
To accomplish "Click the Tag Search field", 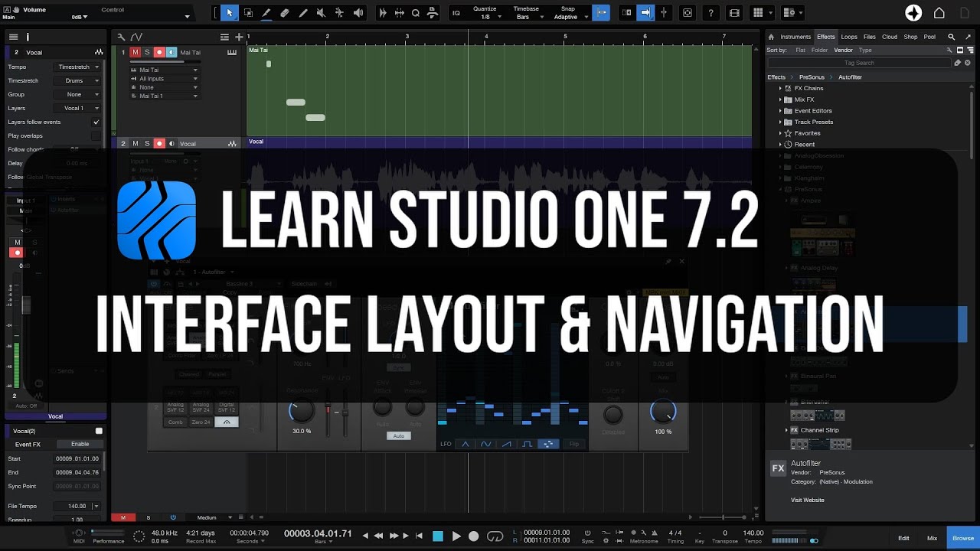I will 860,63.
